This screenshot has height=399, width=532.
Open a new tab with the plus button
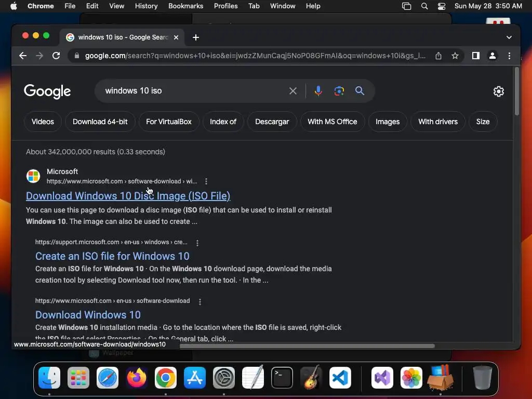click(196, 37)
